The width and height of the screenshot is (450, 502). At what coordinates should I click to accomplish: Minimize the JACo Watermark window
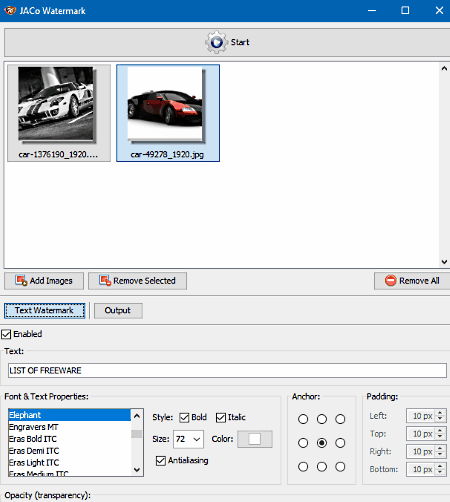click(x=372, y=10)
